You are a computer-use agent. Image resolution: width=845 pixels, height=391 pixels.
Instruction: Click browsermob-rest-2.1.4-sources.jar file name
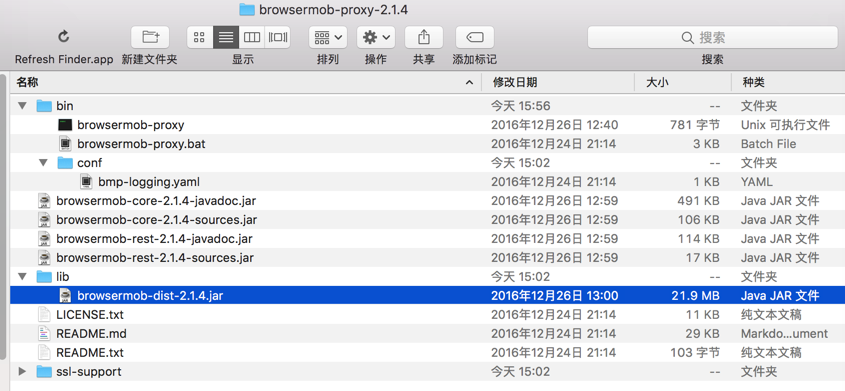click(x=155, y=257)
